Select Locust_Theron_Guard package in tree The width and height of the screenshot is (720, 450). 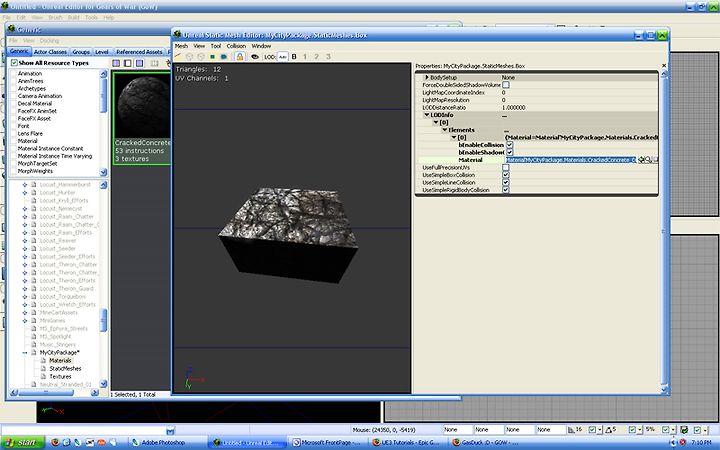tap(66, 289)
